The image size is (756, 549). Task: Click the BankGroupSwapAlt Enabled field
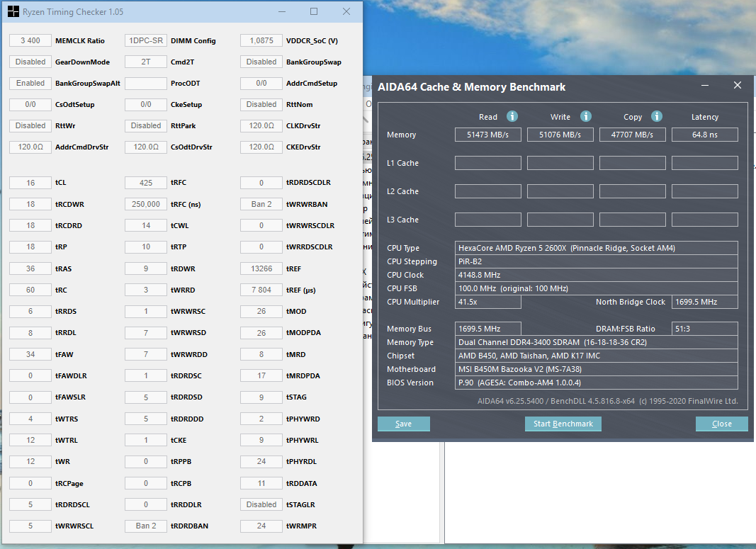click(x=30, y=83)
